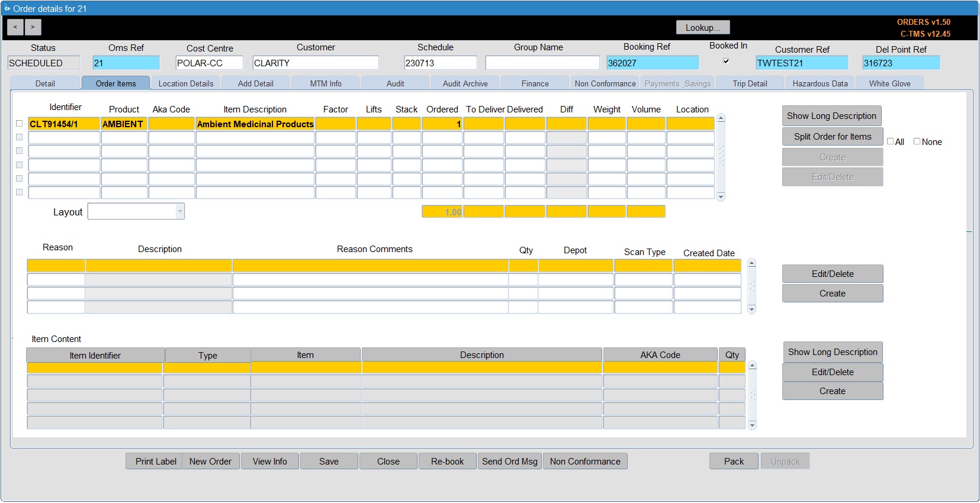
Task: Switch to the Location Details tab
Action: pos(186,83)
